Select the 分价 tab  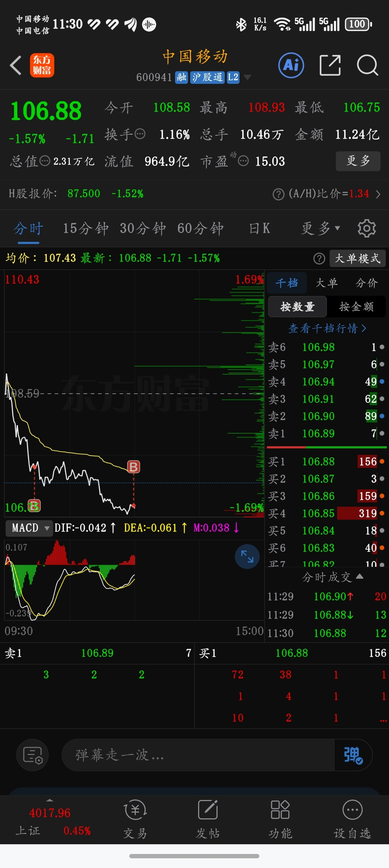(367, 283)
